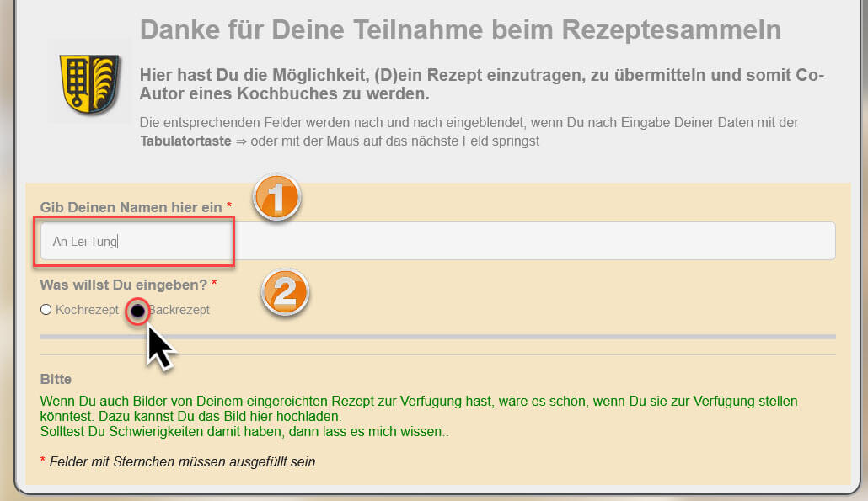
Task: Click the 'Gib Deinen Namen hier ein' label
Action: point(131,207)
